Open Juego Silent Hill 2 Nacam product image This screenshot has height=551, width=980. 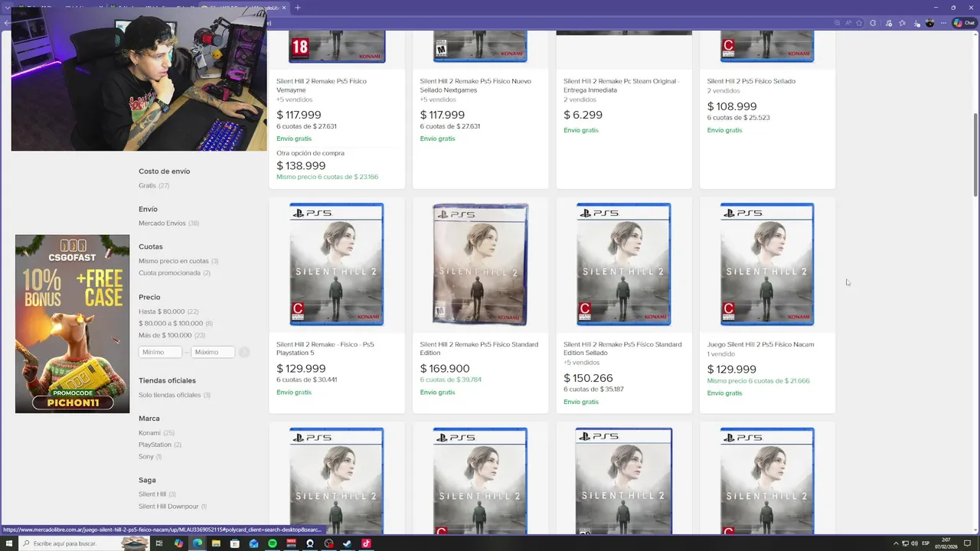coord(767,265)
